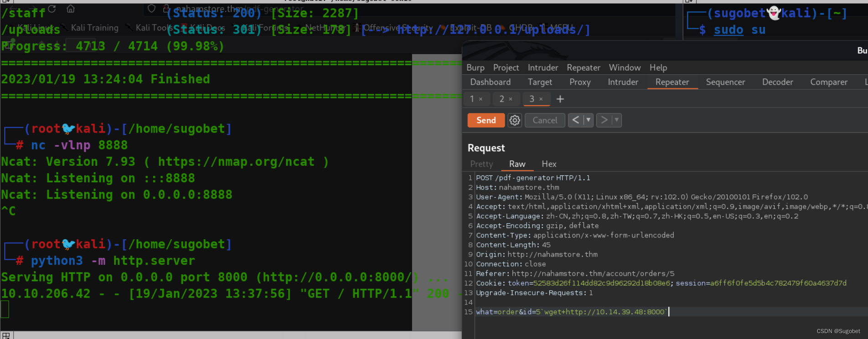Click the Content-Length: 45 header line
Image resolution: width=868 pixels, height=339 pixels.
point(513,245)
